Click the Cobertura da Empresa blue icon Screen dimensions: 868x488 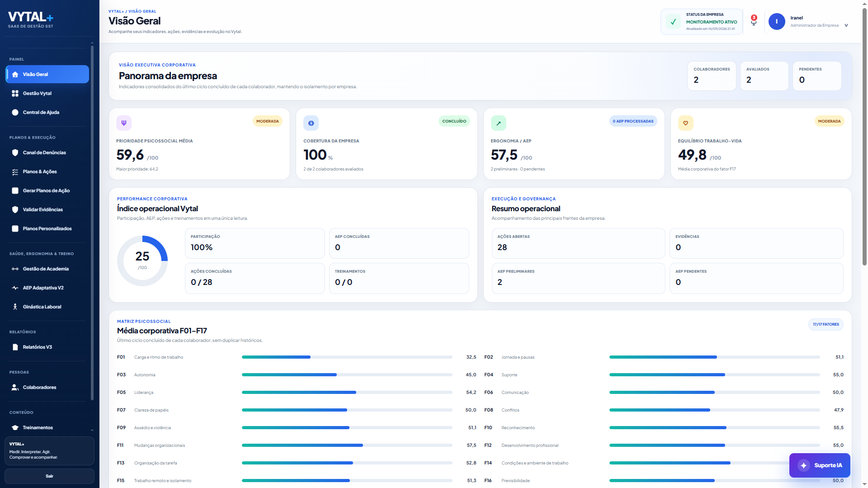(311, 123)
